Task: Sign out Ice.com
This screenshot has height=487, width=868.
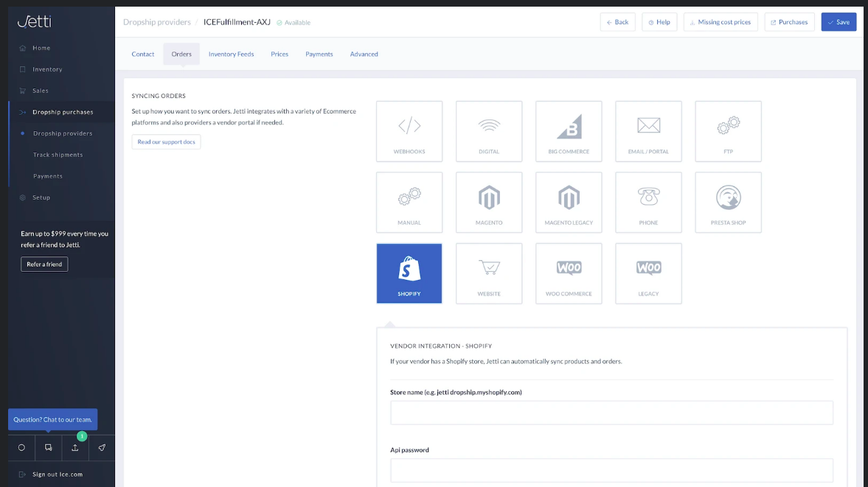Action: point(58,474)
